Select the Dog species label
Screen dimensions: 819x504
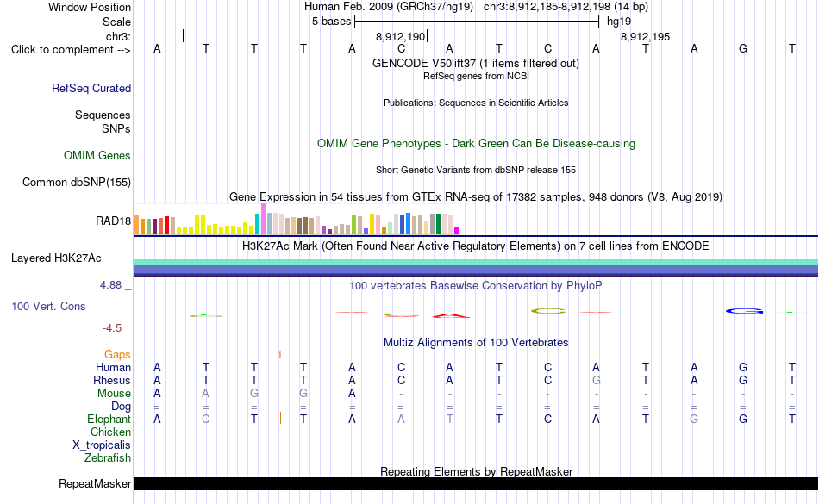coord(121,407)
